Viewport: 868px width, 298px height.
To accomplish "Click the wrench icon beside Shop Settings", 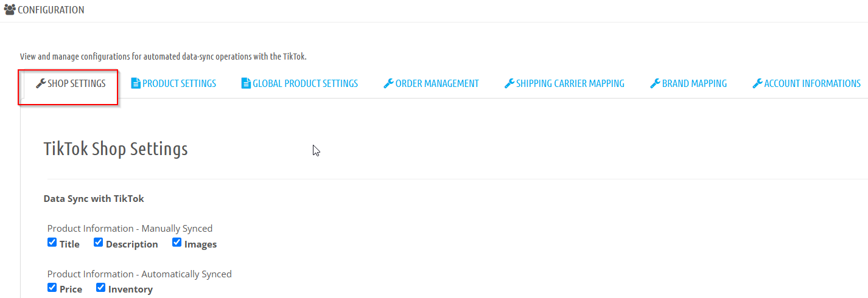I will coord(41,83).
